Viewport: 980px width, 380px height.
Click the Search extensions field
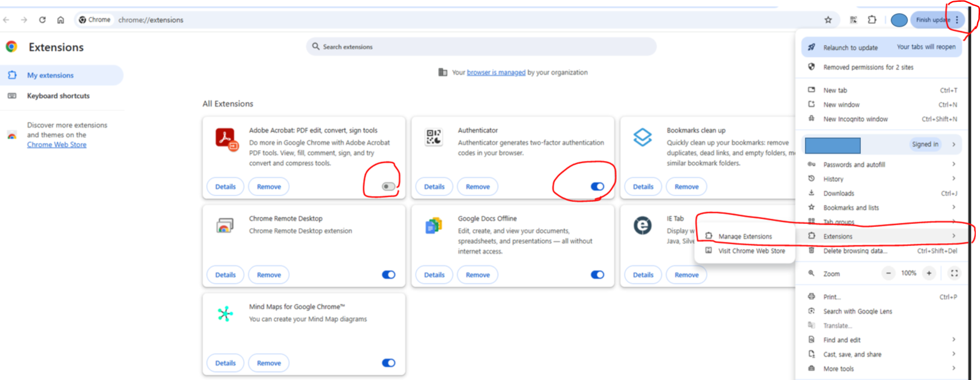click(x=481, y=46)
